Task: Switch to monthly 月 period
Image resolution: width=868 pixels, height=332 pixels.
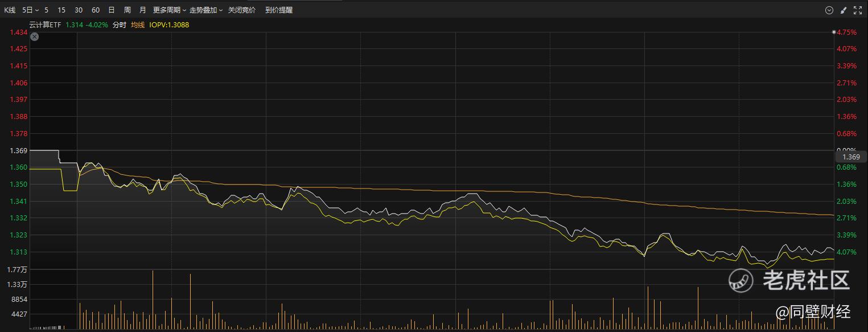Action: point(143,10)
